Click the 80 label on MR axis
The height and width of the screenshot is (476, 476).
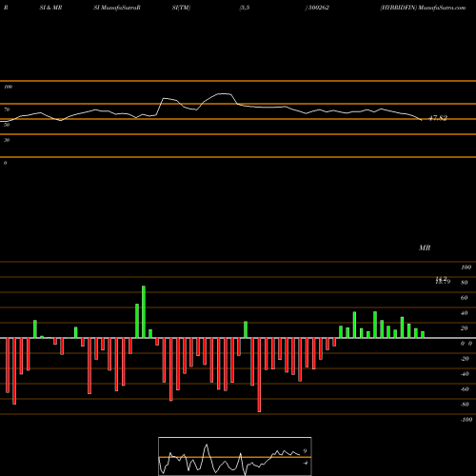click(x=465, y=283)
